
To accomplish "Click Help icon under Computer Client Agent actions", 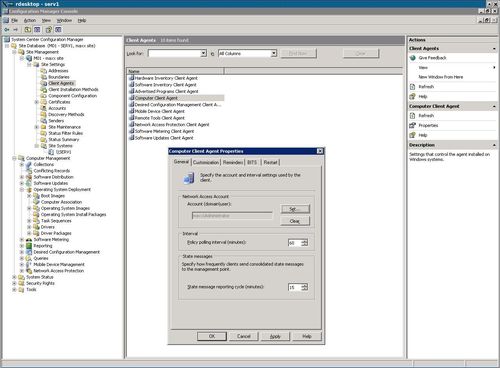I will [413, 135].
